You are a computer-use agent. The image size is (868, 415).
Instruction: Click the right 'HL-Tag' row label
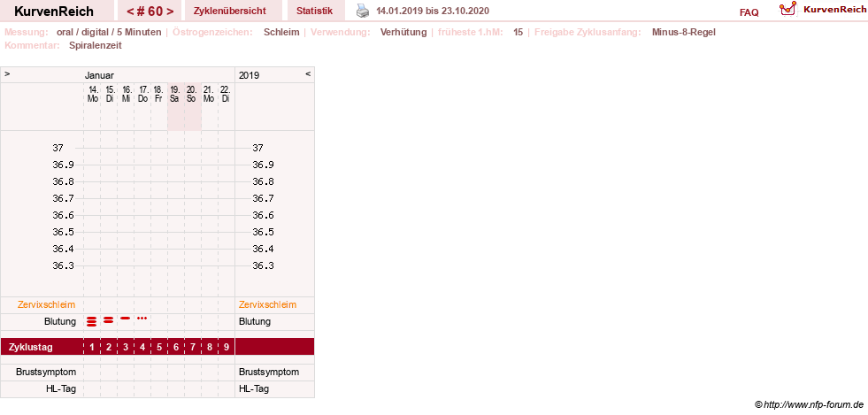tap(254, 389)
